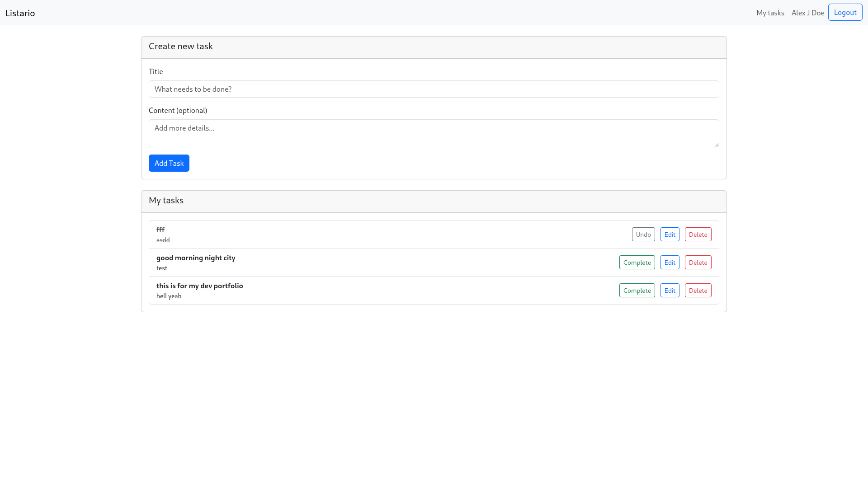
Task: Edit good morning night city task
Action: coord(670,263)
